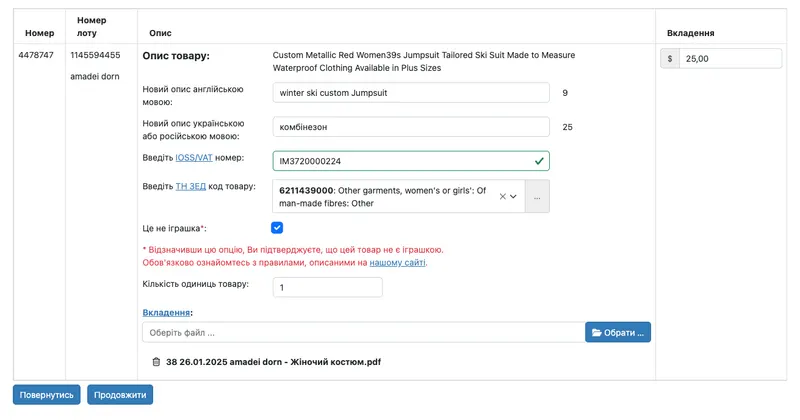The width and height of the screenshot is (800, 420).
Task: Open the ТН ЗЕД link
Action: coord(191,186)
